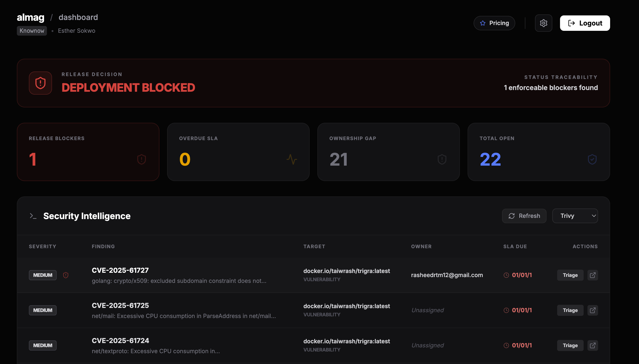Image resolution: width=639 pixels, height=364 pixels.
Task: Open external link for CVE-2025-61724
Action: [x=592, y=345]
